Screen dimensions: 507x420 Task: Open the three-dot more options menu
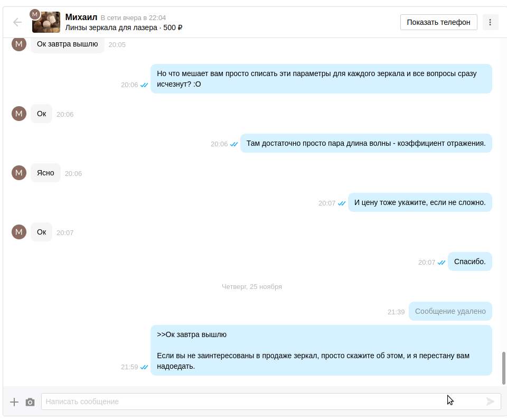tap(490, 22)
